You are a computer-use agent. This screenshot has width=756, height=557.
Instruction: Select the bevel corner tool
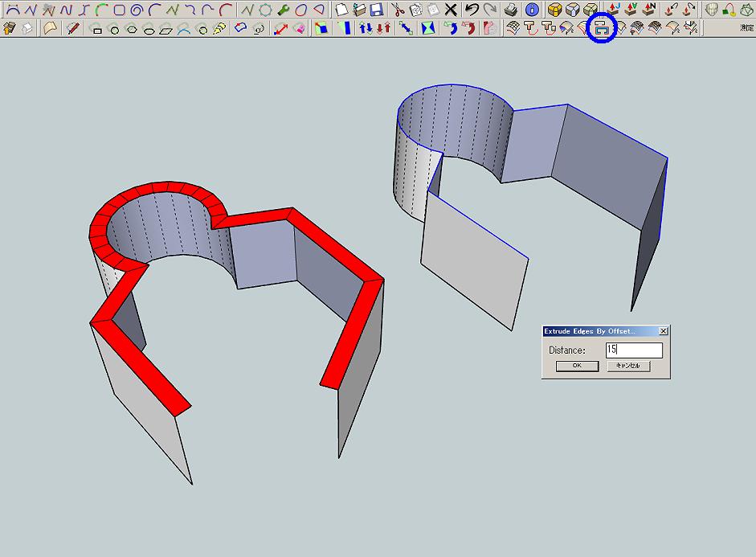[590, 9]
